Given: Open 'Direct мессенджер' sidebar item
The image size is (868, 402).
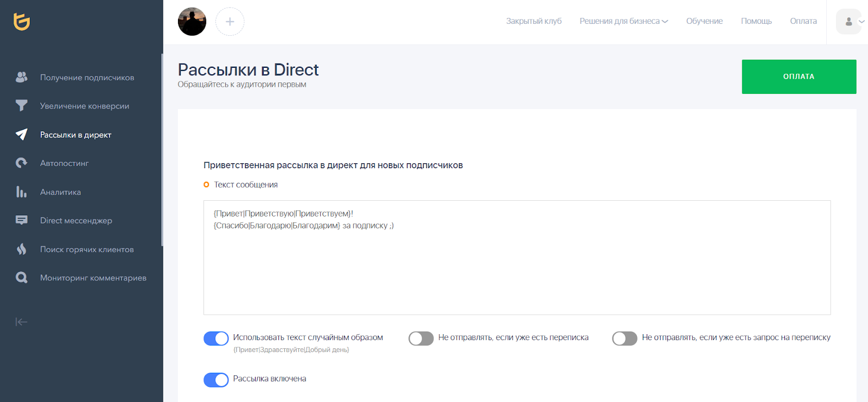Looking at the screenshot, I should [x=76, y=220].
